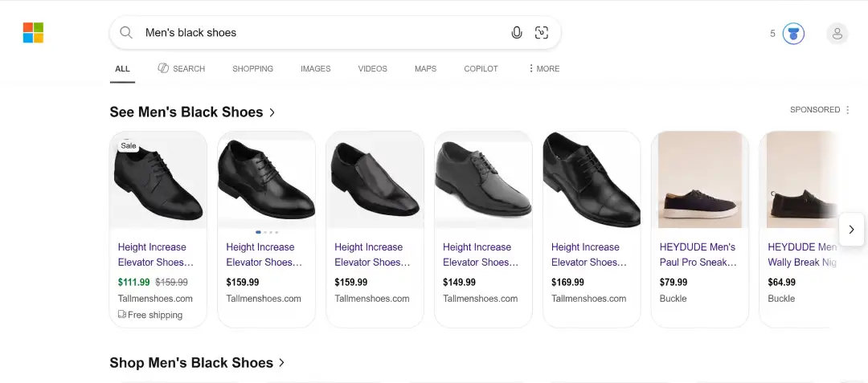
Task: Open Shop Men's Black Shoes heading
Action: (x=191, y=363)
